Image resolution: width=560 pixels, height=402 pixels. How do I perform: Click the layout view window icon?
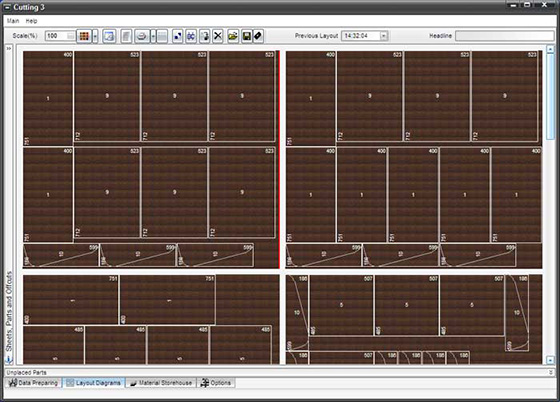click(x=109, y=36)
